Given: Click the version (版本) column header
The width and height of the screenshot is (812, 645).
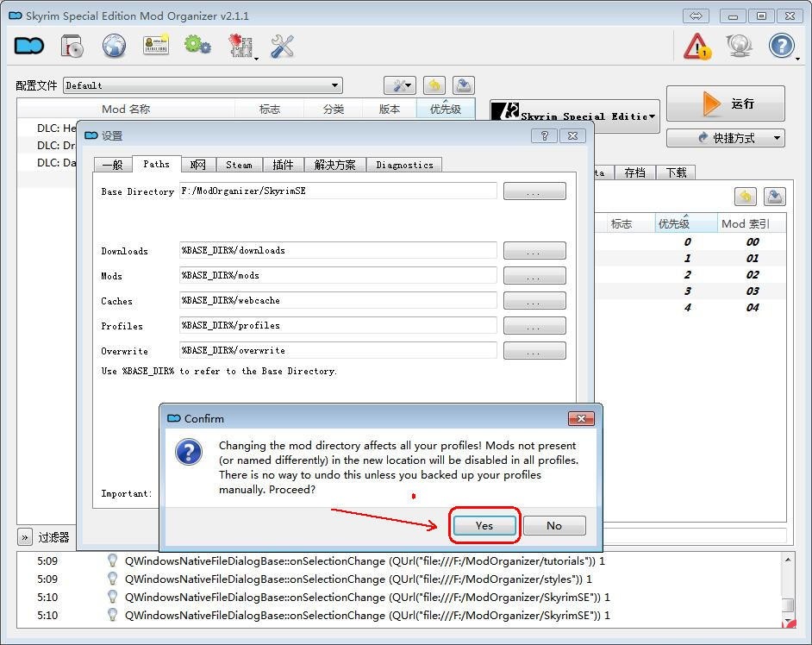Looking at the screenshot, I should pos(390,109).
